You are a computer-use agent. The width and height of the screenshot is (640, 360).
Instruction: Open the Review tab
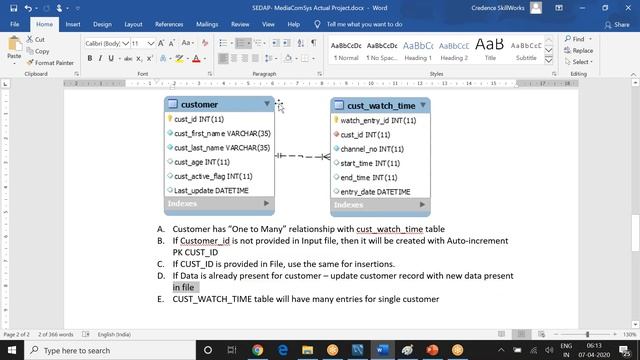[x=240, y=24]
